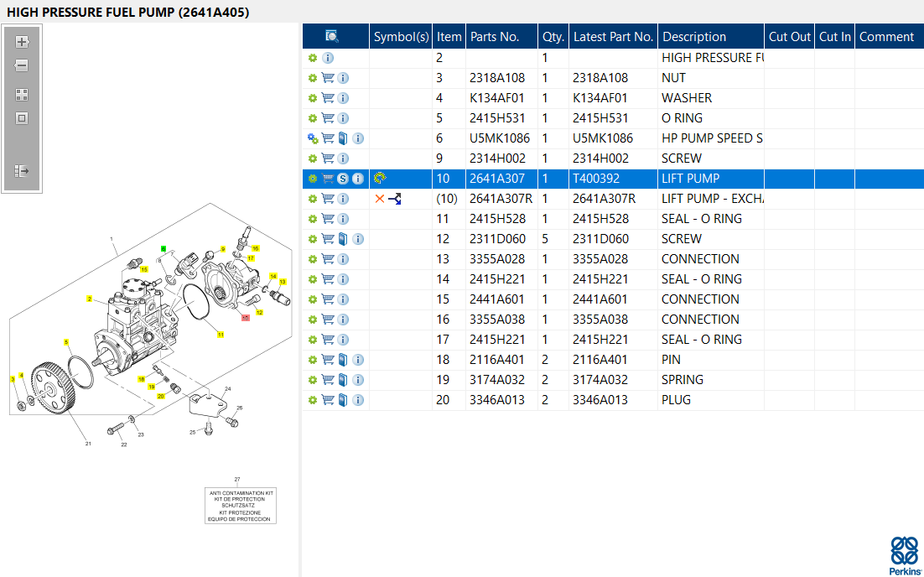The width and height of the screenshot is (924, 577).
Task: Add the NUT part to cart
Action: 328,78
